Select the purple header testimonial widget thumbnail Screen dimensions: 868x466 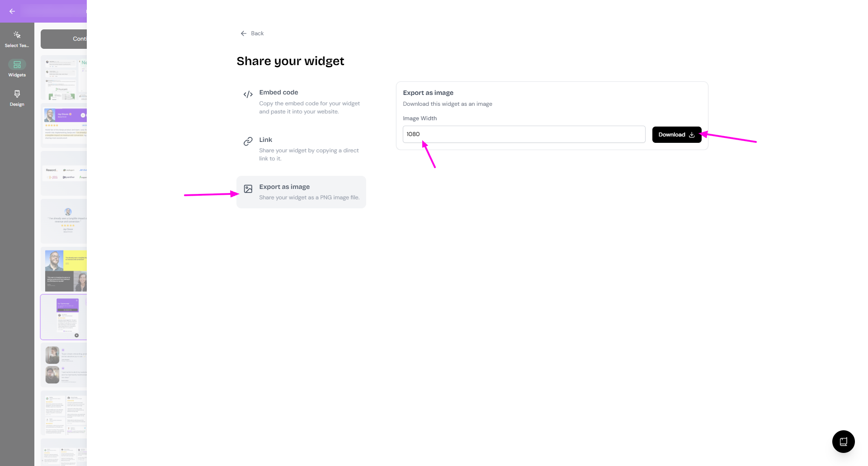[x=64, y=125]
